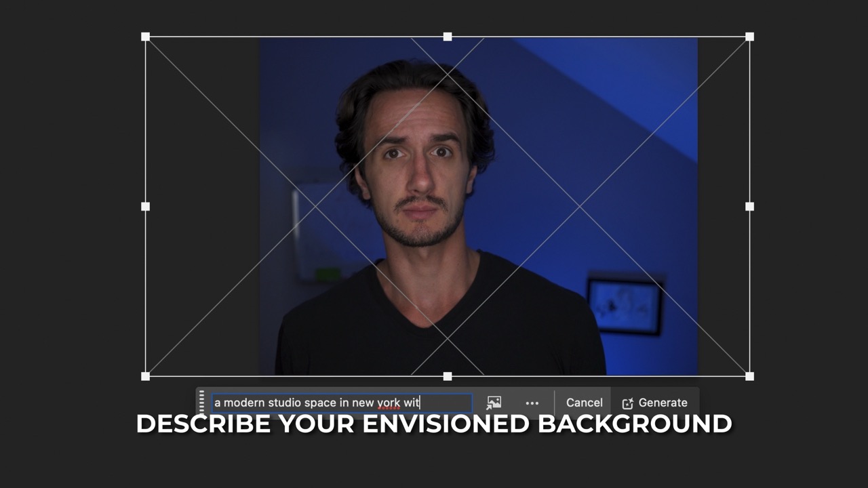
Task: Select the top-right crop corner handle
Action: pyautogui.click(x=749, y=37)
